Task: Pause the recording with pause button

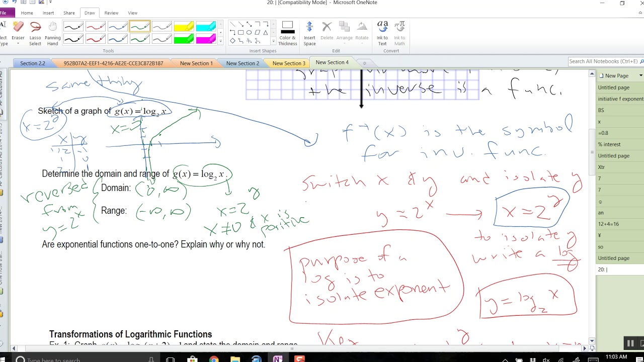Action: pyautogui.click(x=630, y=343)
